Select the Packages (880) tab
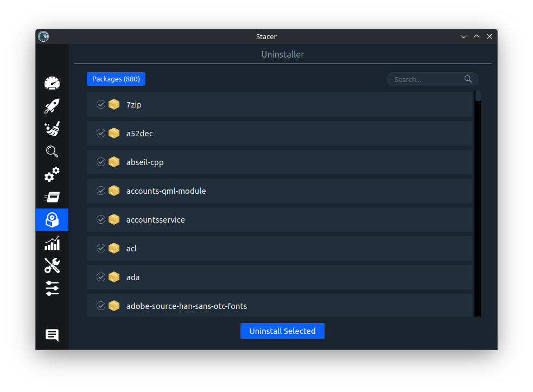Image resolution: width=533 pixels, height=392 pixels. pos(116,79)
